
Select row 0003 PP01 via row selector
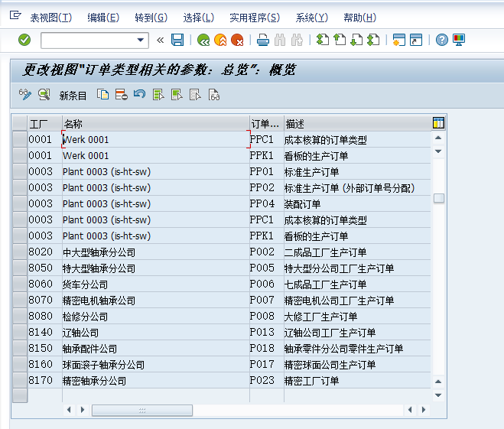pos(20,171)
